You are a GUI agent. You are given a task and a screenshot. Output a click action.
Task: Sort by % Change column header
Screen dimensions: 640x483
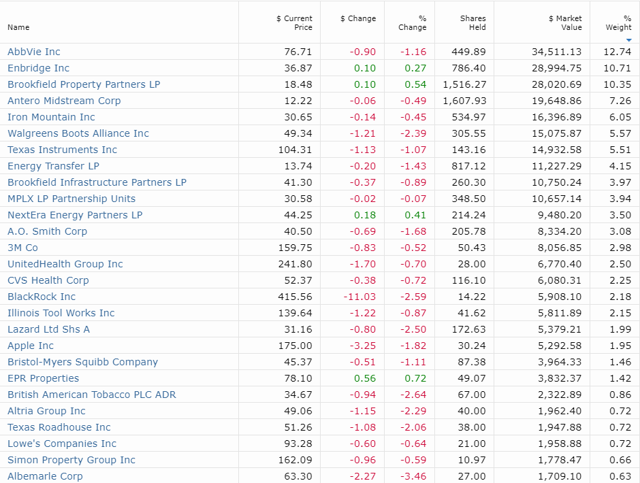click(412, 23)
